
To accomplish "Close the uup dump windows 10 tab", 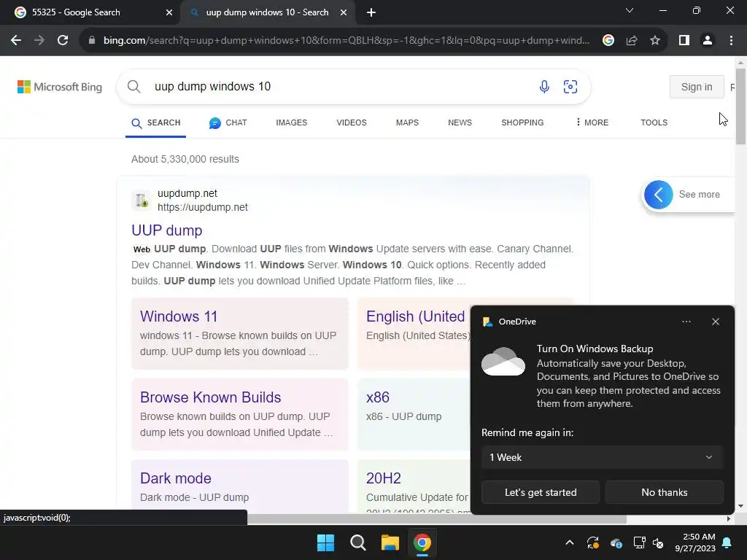I will coord(344,13).
